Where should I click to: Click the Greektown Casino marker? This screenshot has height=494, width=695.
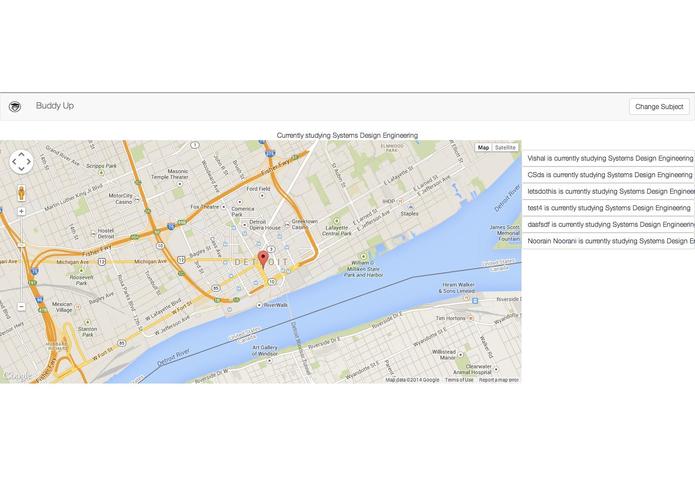pyautogui.click(x=287, y=224)
